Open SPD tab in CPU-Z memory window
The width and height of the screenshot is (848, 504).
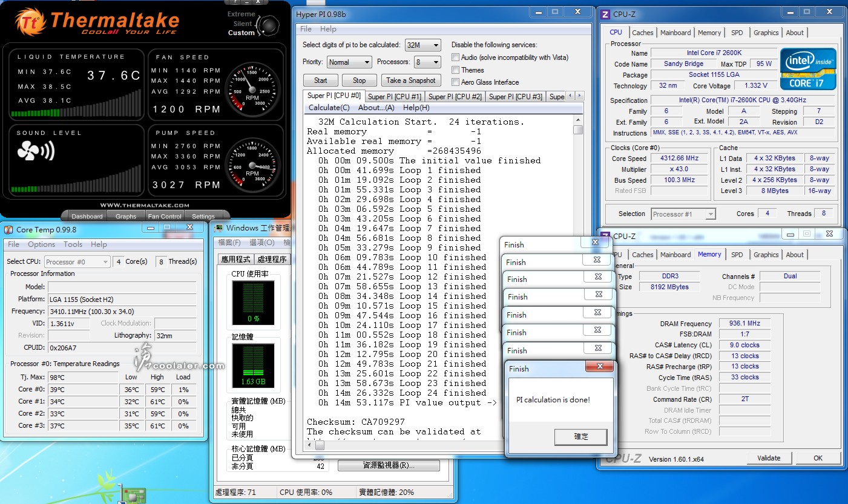point(737,255)
